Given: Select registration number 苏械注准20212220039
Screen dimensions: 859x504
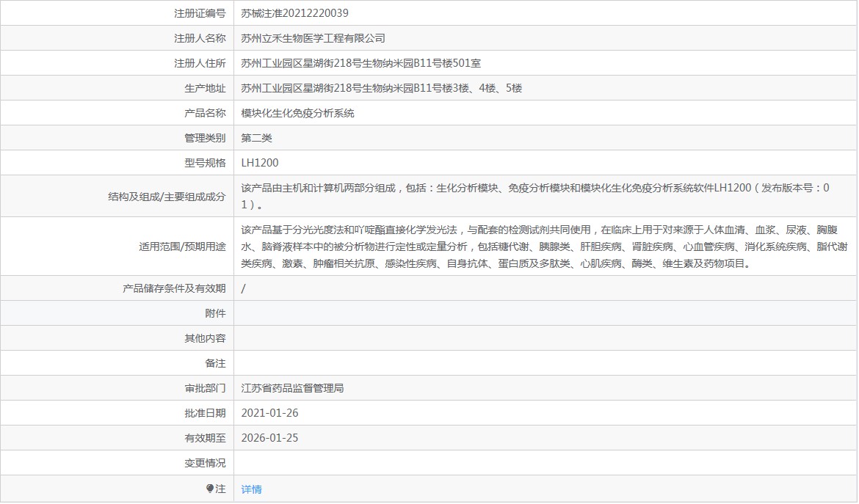Looking at the screenshot, I should pos(294,13).
